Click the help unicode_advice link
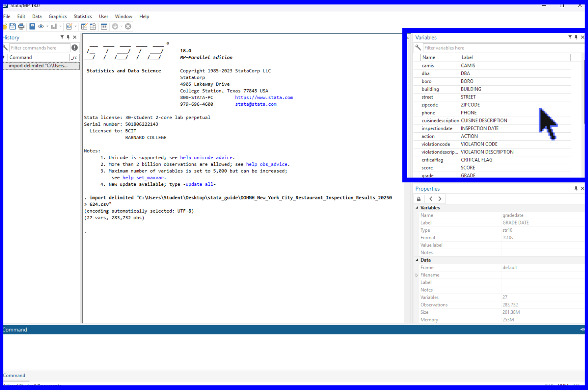588x390 pixels. [x=206, y=158]
